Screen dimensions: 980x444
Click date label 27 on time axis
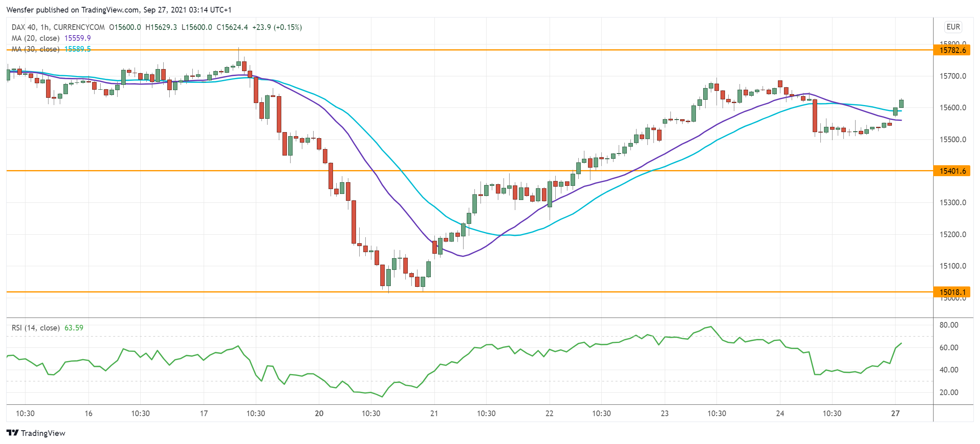tap(896, 413)
